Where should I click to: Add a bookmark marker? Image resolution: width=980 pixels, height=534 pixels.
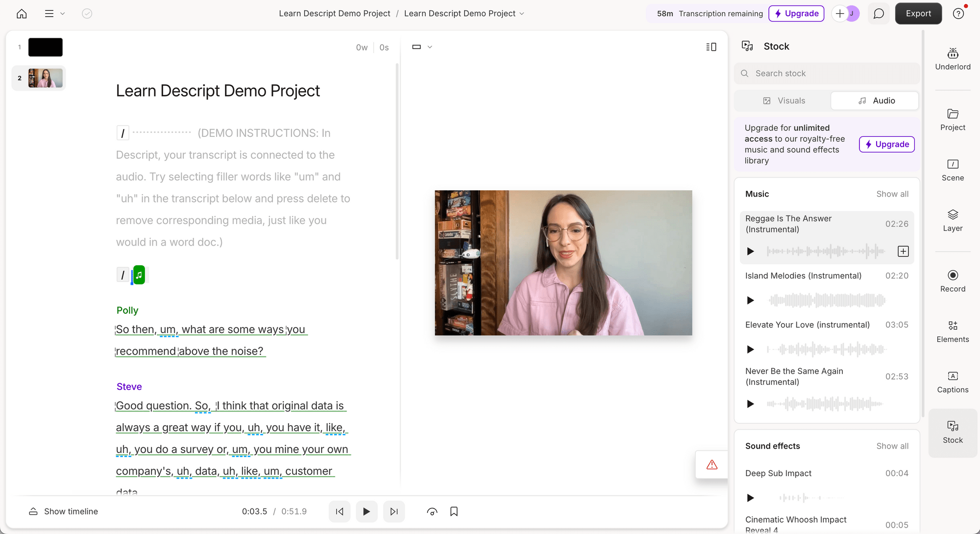click(x=454, y=511)
